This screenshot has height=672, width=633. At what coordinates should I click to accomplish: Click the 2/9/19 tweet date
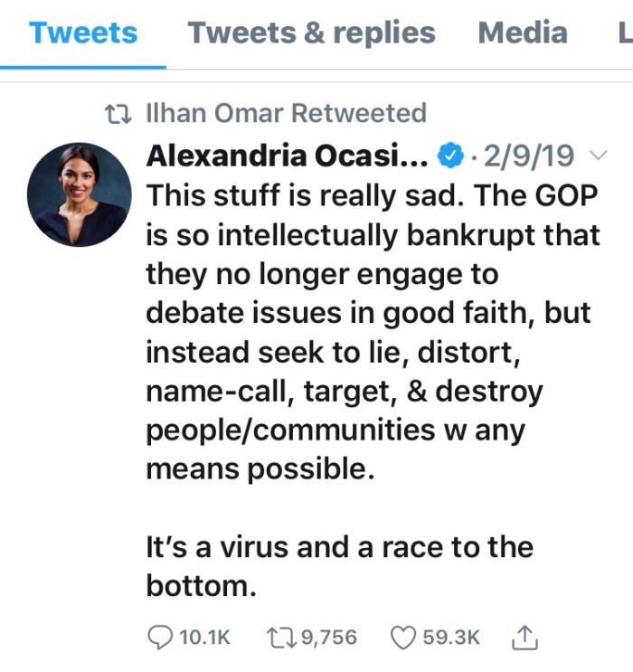(x=529, y=156)
